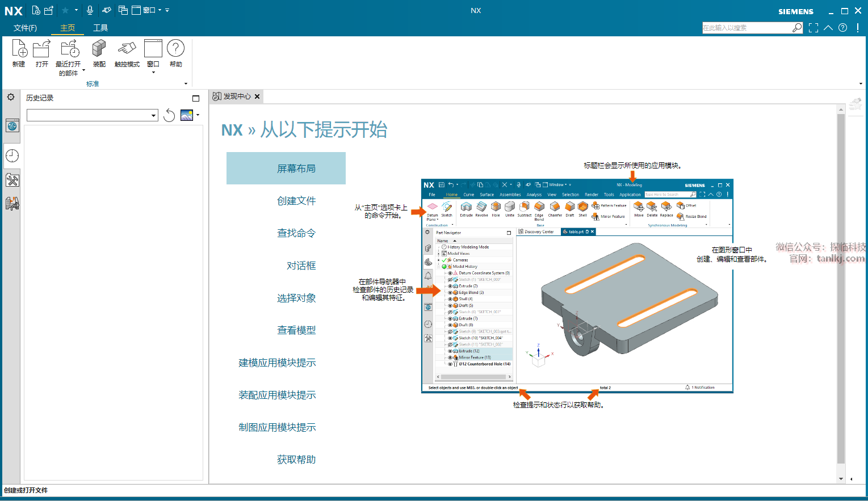
Task: Open the web browser sidebar tab icon
Action: pos(12,126)
